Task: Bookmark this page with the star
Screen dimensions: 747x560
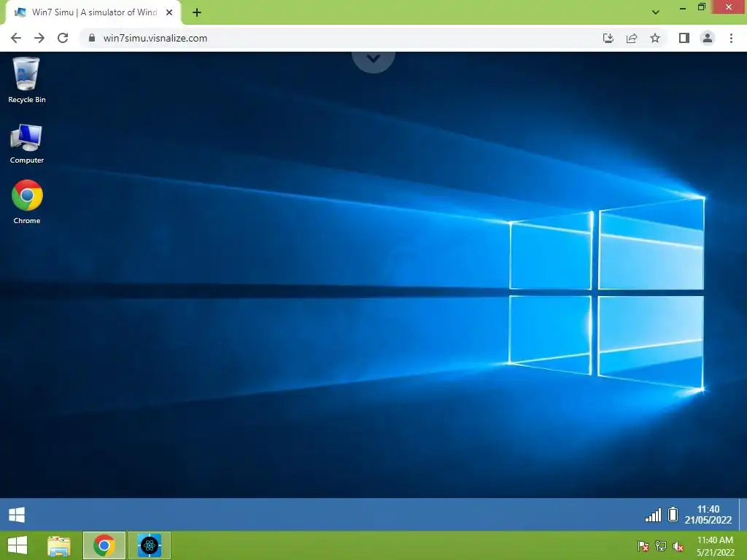Action: pos(655,38)
